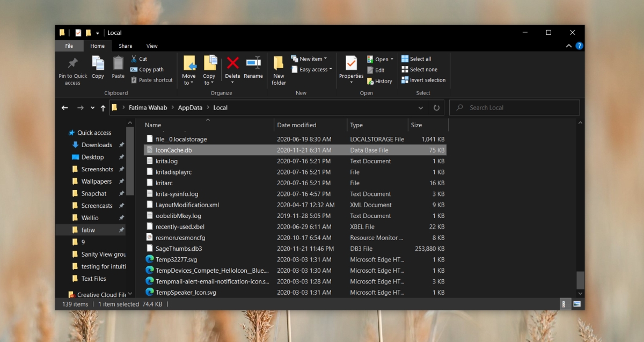The height and width of the screenshot is (342, 644).
Task: Refresh the folder with the circular arrow
Action: tap(436, 107)
